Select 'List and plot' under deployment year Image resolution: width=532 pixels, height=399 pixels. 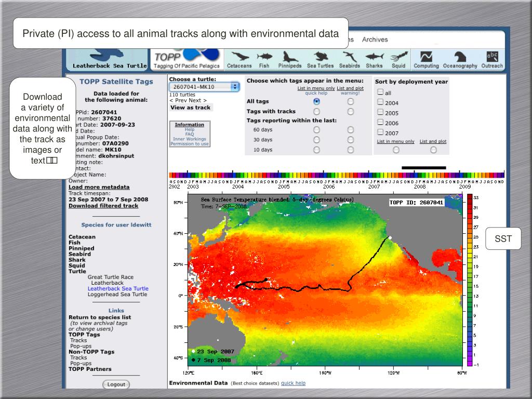(x=433, y=150)
